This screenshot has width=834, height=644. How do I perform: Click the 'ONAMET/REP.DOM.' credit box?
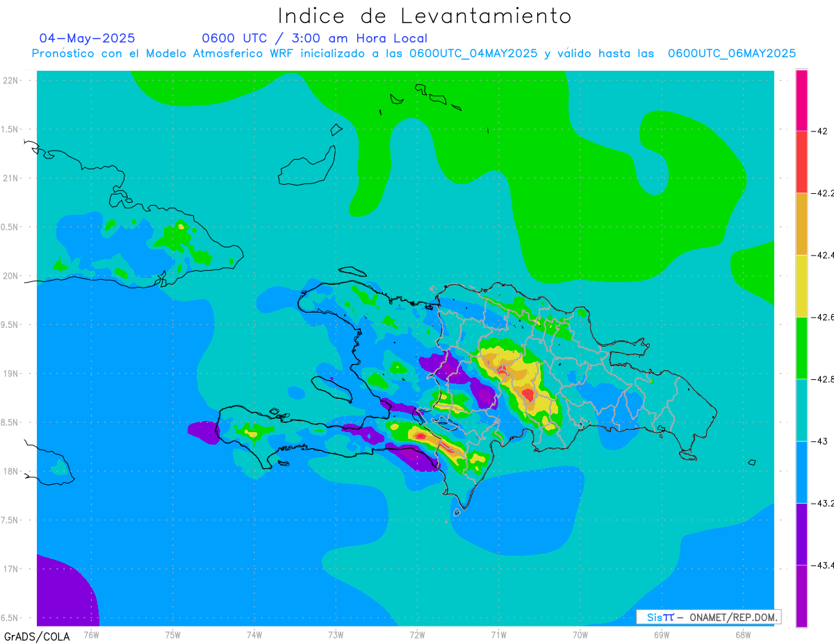click(x=708, y=617)
